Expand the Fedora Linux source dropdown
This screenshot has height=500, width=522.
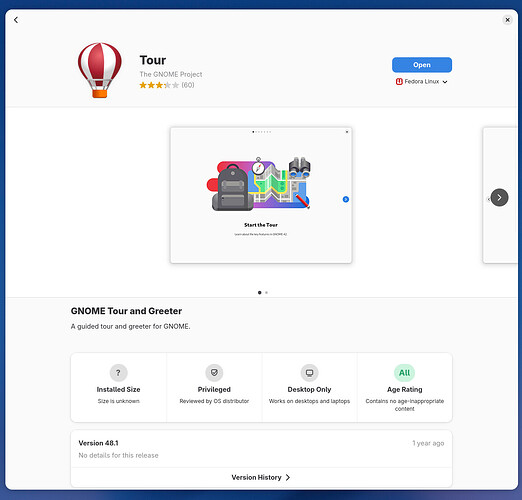pyautogui.click(x=422, y=82)
